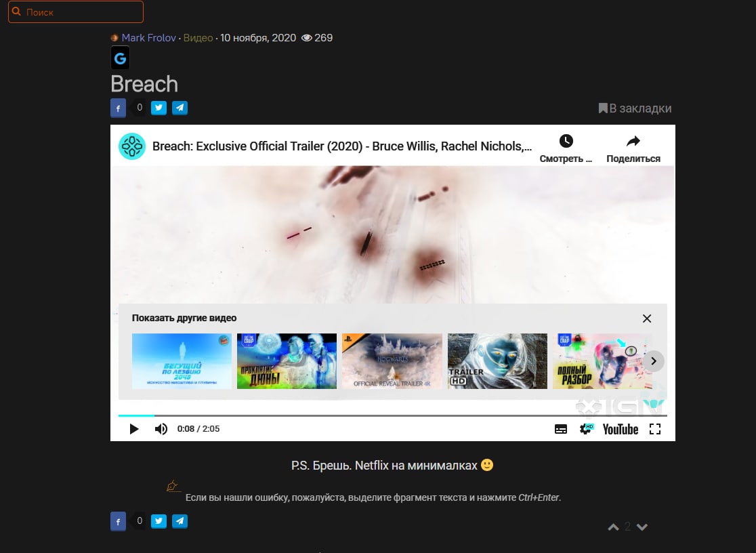Share via Telegram below the post

coord(180,521)
